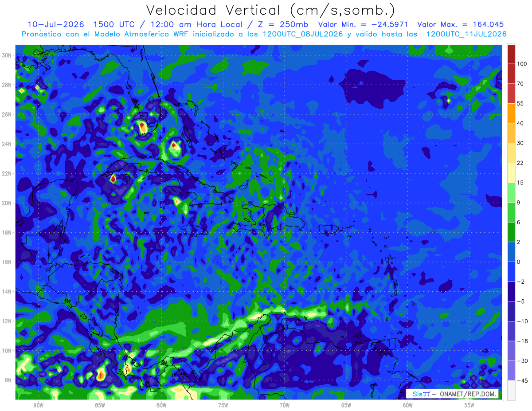Click the longitude label "80W"
Image resolution: width=532 pixels, height=411 pixels.
[161, 405]
